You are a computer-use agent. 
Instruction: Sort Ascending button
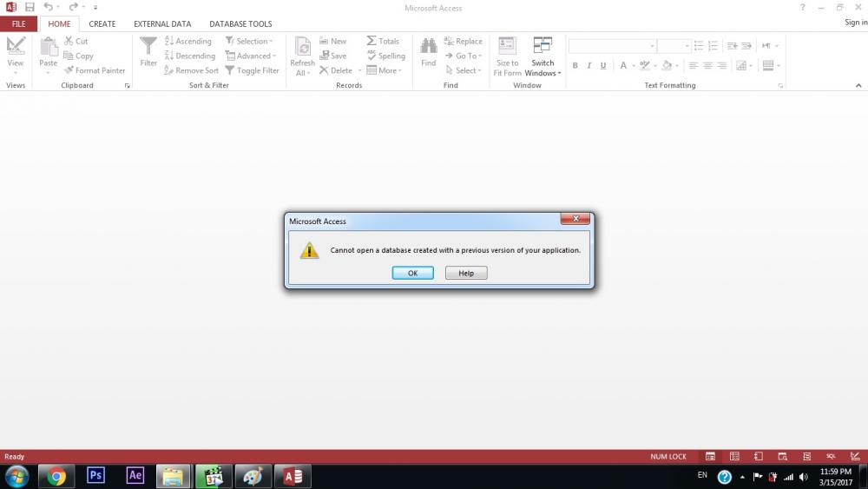click(x=188, y=41)
